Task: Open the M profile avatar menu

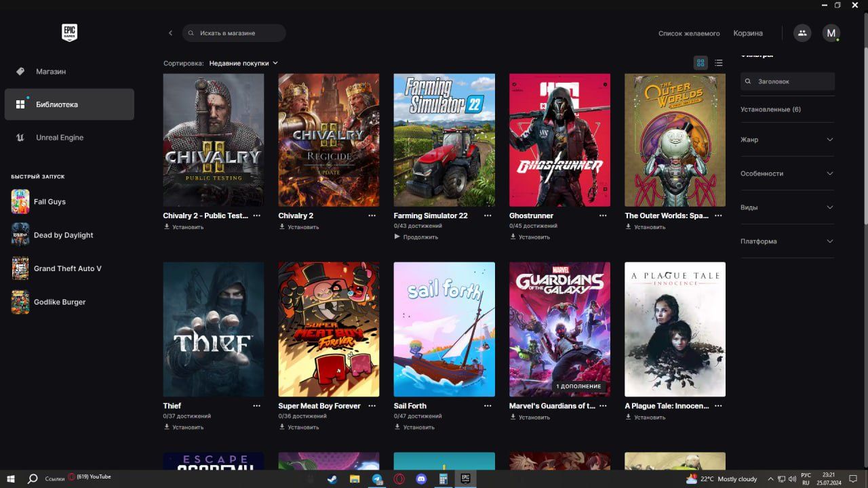Action: click(831, 33)
